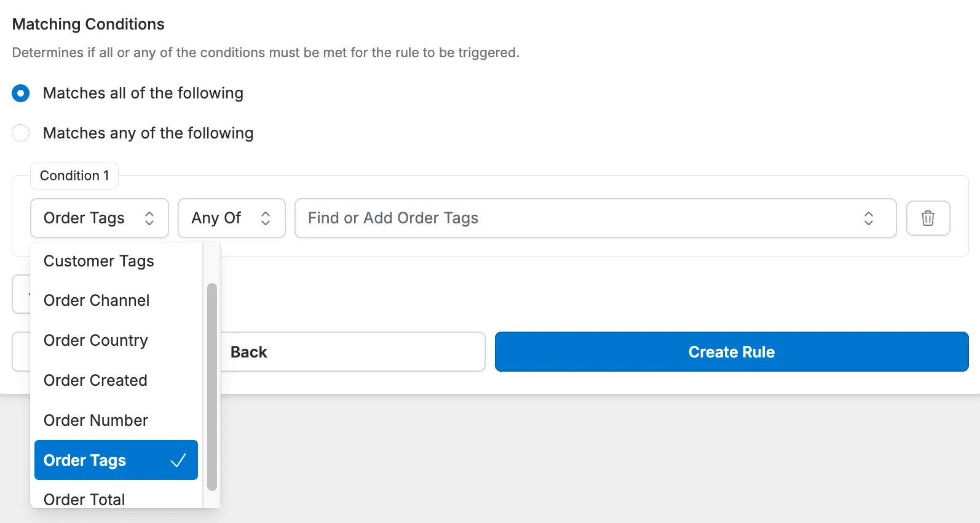980x523 pixels.
Task: Choose Customer Tags from the condition list
Action: (99, 261)
